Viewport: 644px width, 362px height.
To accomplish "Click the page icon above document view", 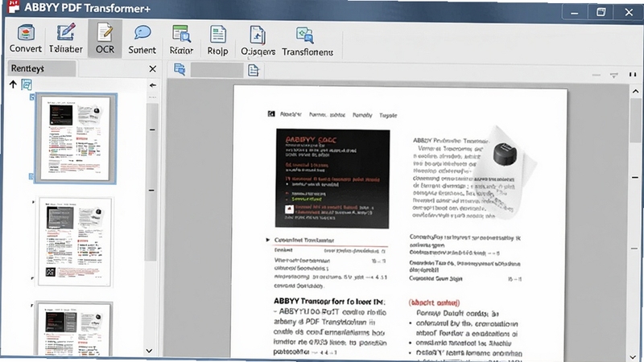I will tap(254, 70).
